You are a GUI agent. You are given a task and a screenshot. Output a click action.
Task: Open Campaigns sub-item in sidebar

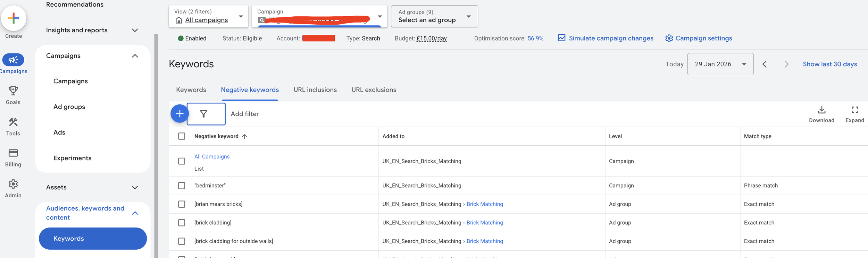point(70,81)
